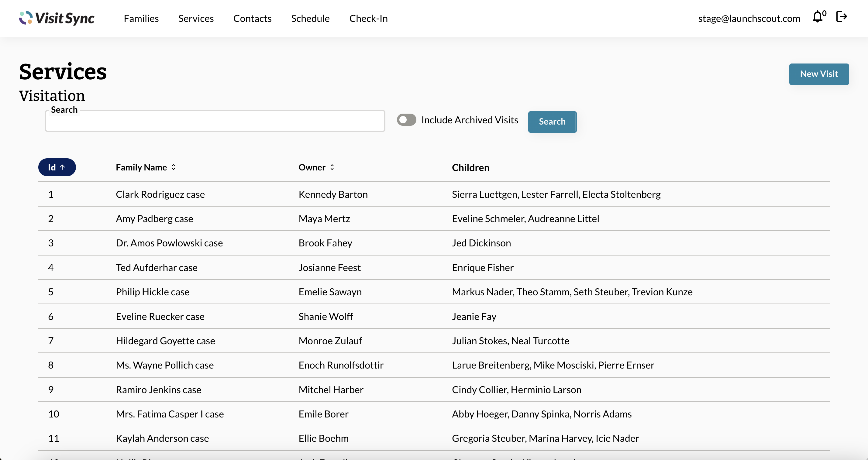Navigate to Check-In
The width and height of the screenshot is (868, 460).
click(368, 19)
